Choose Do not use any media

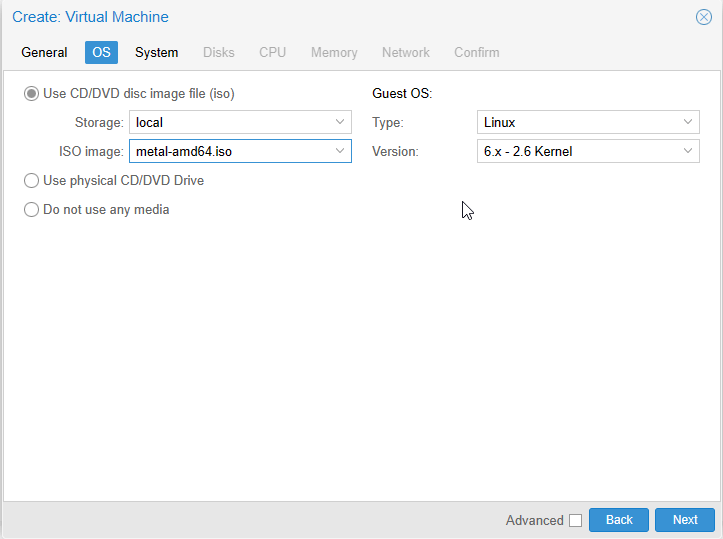[31, 209]
